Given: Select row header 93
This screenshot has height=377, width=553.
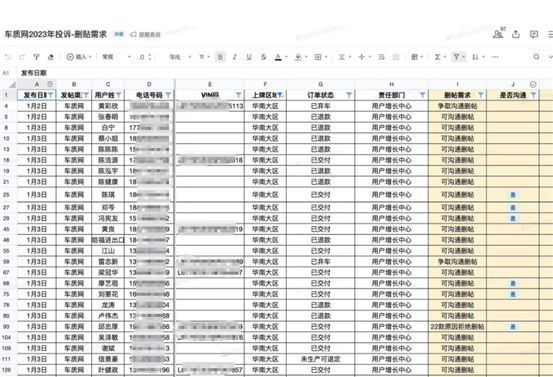Looking at the screenshot, I should point(6,327).
